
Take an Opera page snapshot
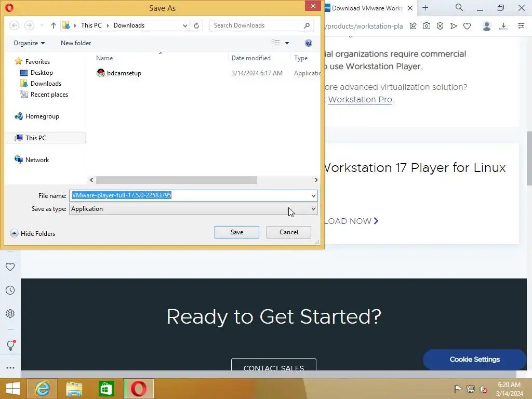427,26
